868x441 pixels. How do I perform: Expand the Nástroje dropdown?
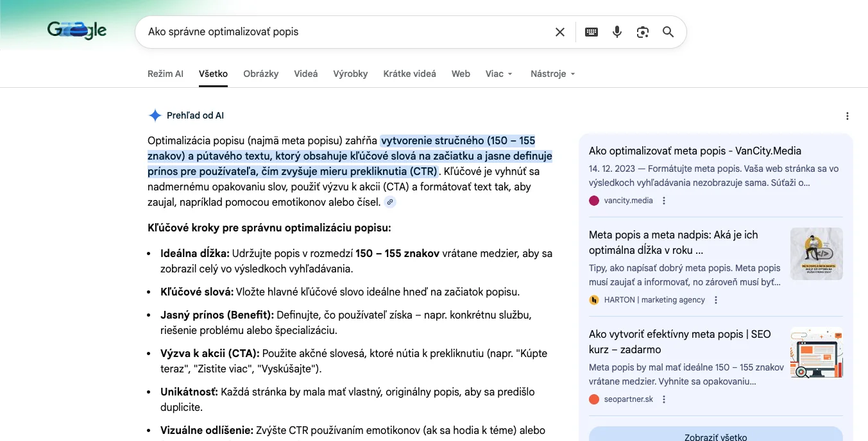tap(552, 74)
